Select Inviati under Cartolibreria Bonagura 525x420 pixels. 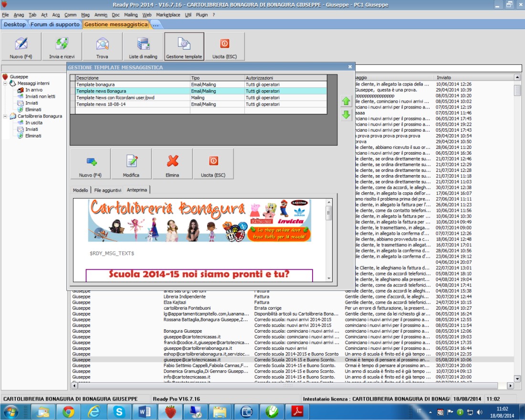coord(31,129)
